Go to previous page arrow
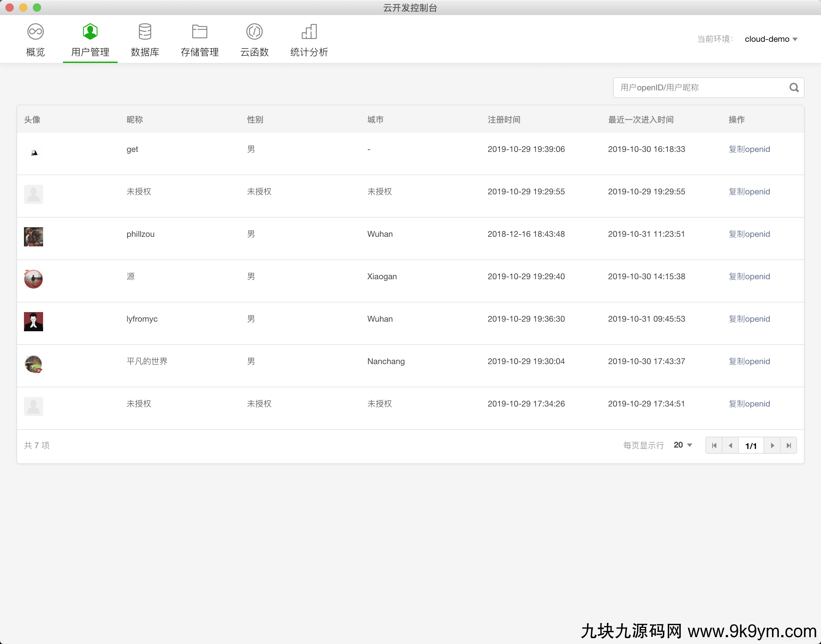 tap(730, 445)
